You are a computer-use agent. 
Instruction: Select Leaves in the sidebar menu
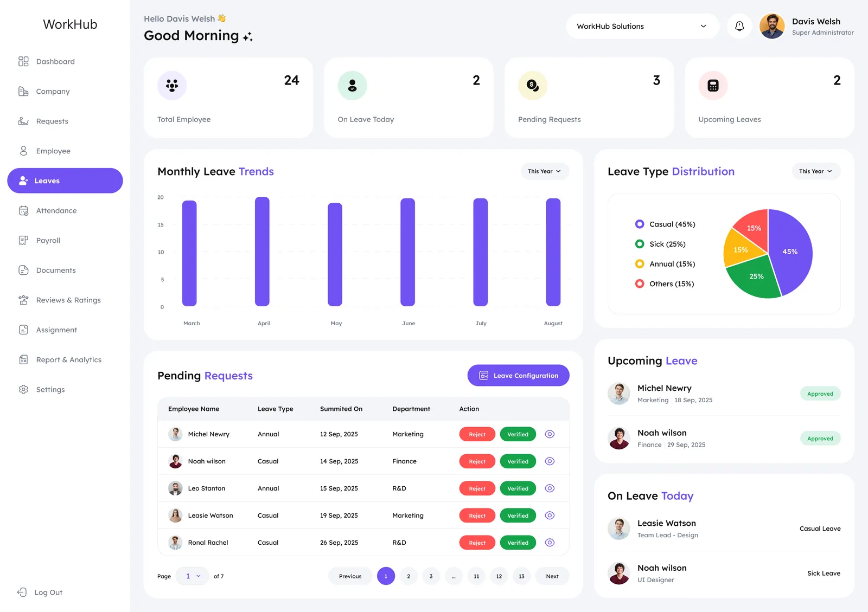(x=65, y=181)
